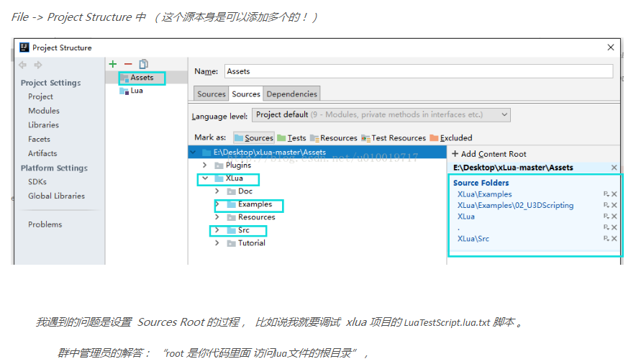
Task: Open Artifacts settings
Action: [42, 153]
